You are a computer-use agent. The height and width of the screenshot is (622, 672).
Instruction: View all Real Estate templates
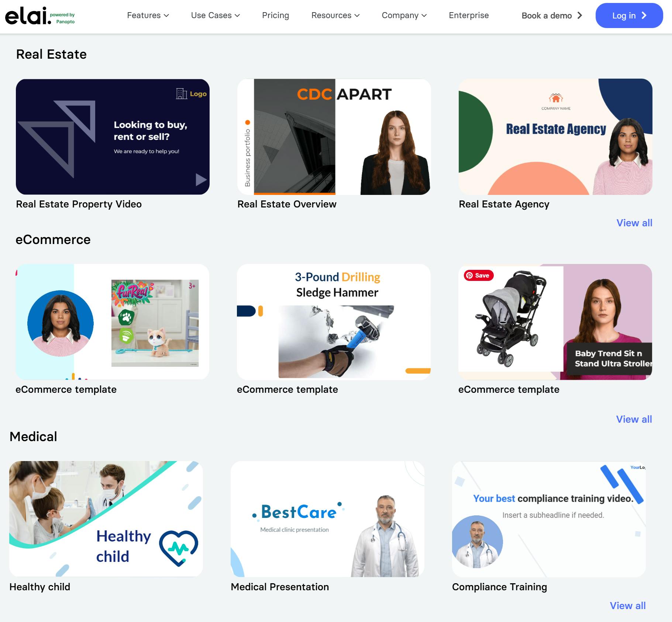coord(634,223)
